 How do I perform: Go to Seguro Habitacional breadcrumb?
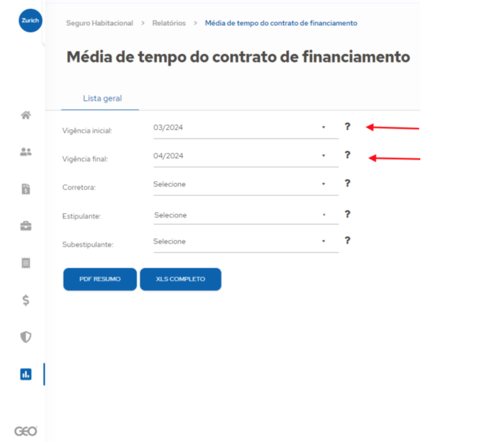[x=99, y=23]
